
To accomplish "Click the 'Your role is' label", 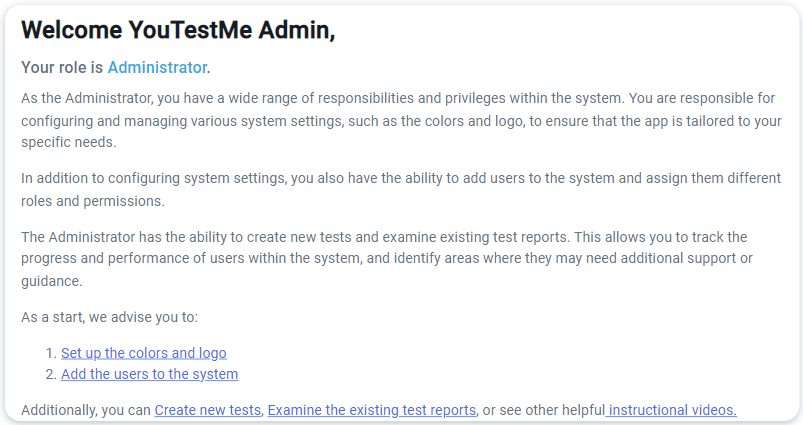I will tap(62, 68).
